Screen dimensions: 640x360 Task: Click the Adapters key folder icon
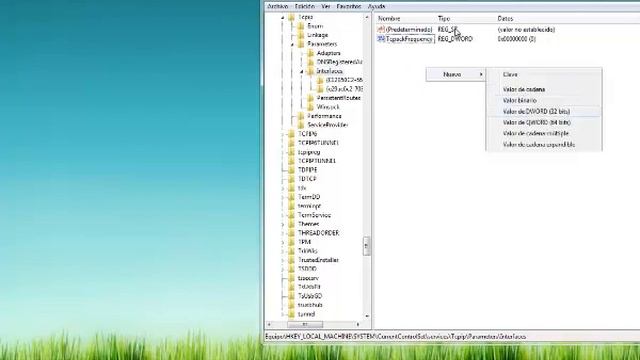coord(311,53)
